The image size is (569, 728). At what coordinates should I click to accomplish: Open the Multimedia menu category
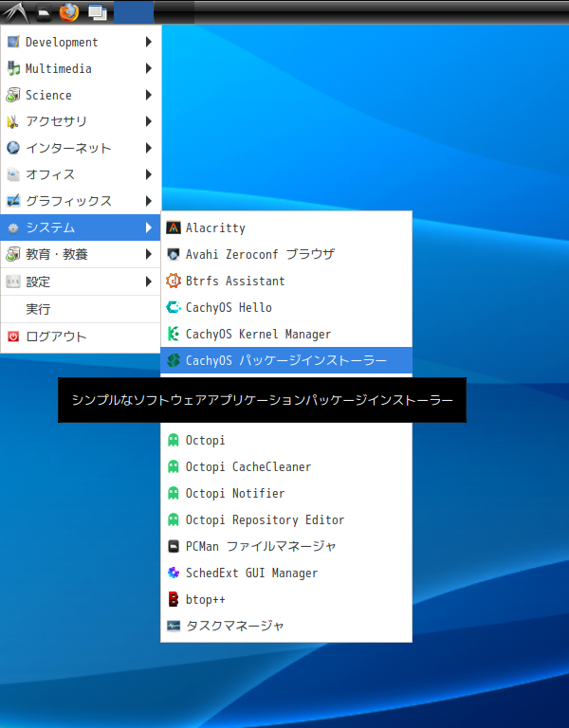tap(81, 68)
